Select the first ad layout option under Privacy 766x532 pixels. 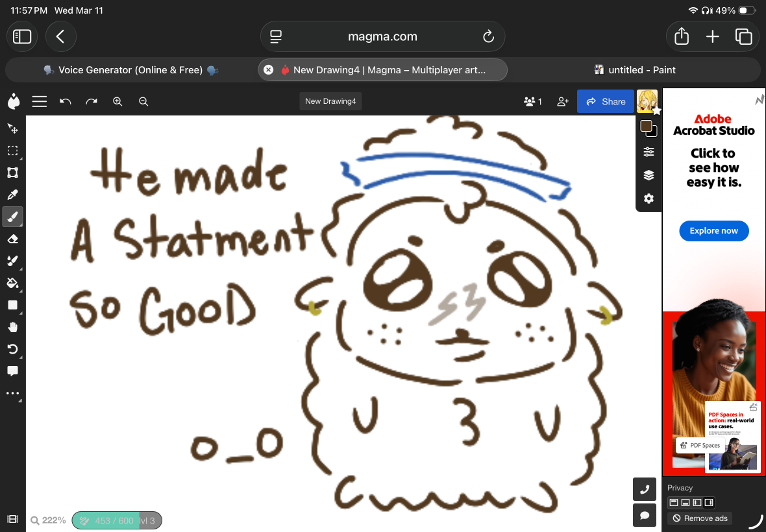click(x=674, y=502)
